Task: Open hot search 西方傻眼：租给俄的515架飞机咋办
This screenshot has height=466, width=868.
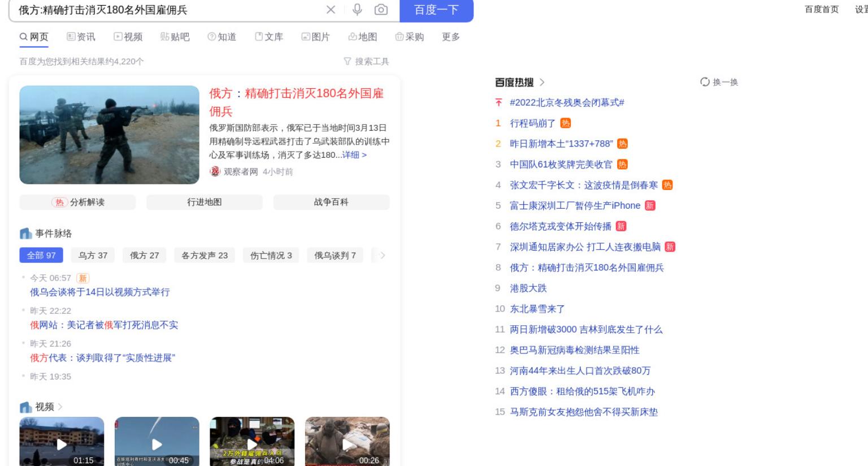Action: coord(583,391)
